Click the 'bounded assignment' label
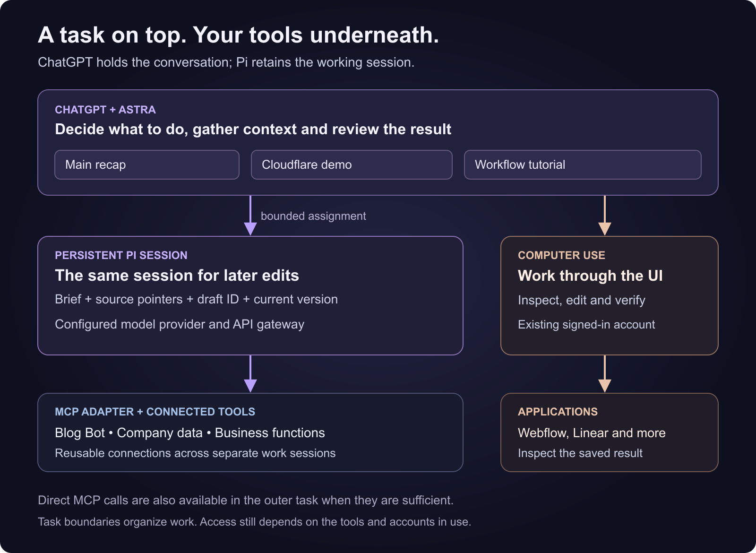Screen dimensions: 756x553 pos(313,216)
